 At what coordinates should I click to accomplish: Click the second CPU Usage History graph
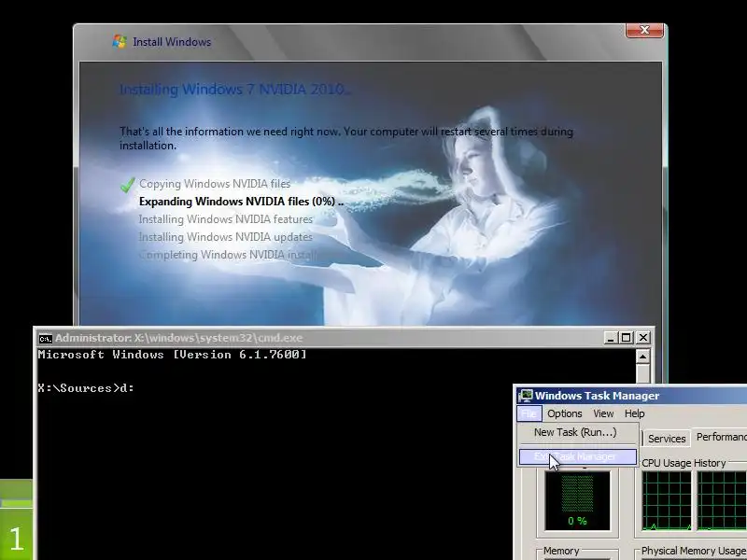point(722,501)
